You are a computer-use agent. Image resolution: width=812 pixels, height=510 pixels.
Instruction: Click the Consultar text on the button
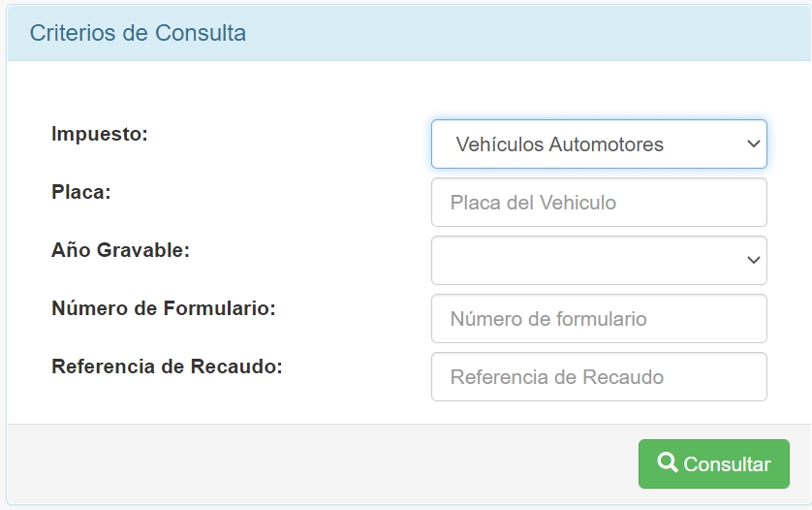(727, 464)
